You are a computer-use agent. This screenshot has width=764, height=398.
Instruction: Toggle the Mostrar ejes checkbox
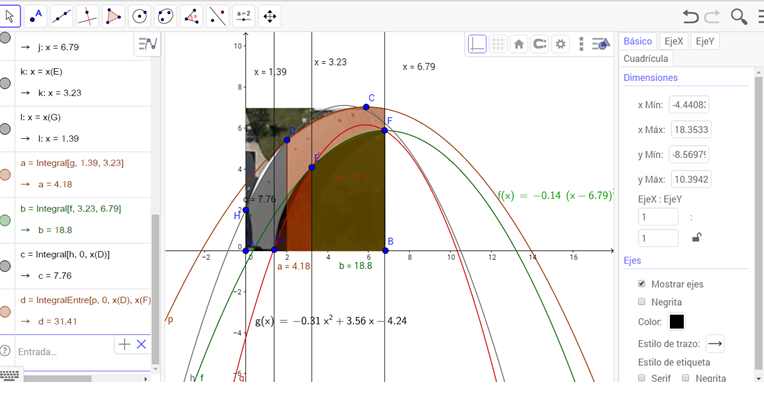coord(642,284)
